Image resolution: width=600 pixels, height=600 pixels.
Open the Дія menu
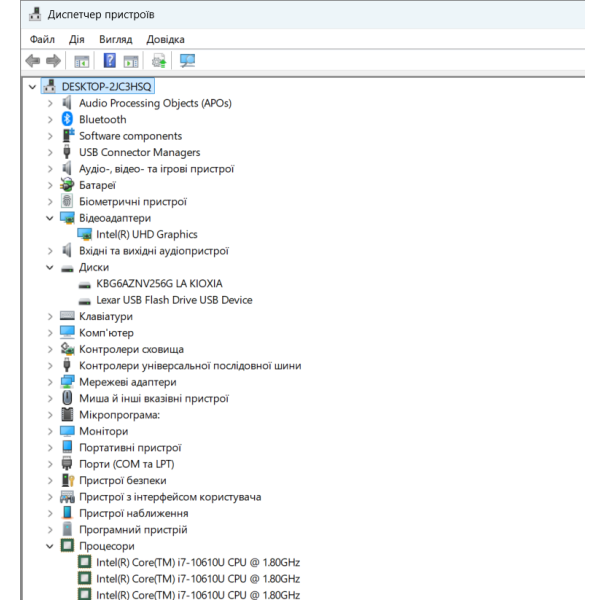[x=77, y=39]
